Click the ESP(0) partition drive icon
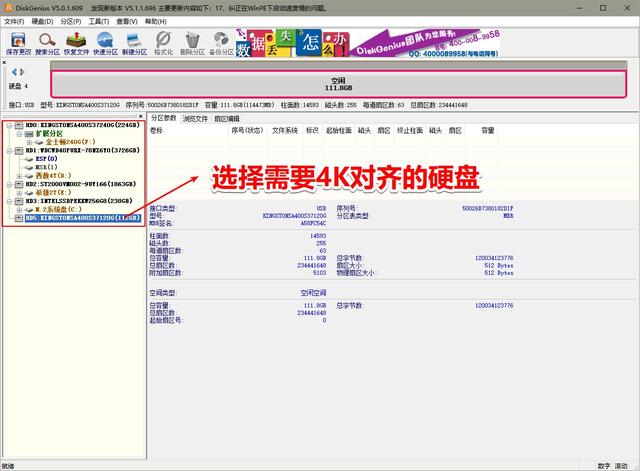This screenshot has width=640, height=471. tap(29, 159)
